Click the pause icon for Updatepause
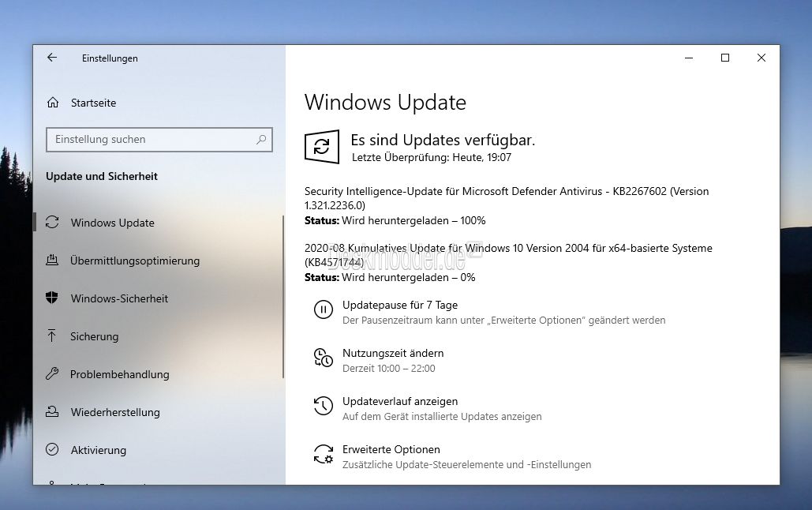 [x=324, y=310]
